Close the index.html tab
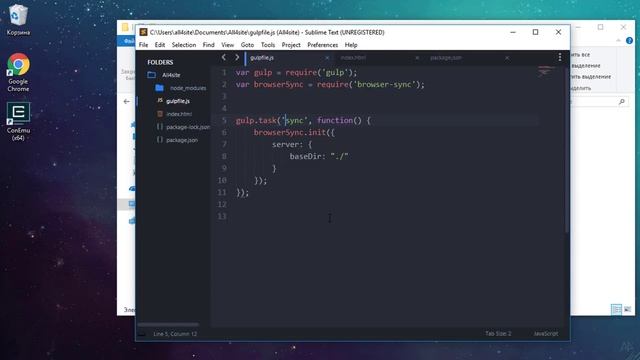This screenshot has width=640, height=360. click(417, 58)
